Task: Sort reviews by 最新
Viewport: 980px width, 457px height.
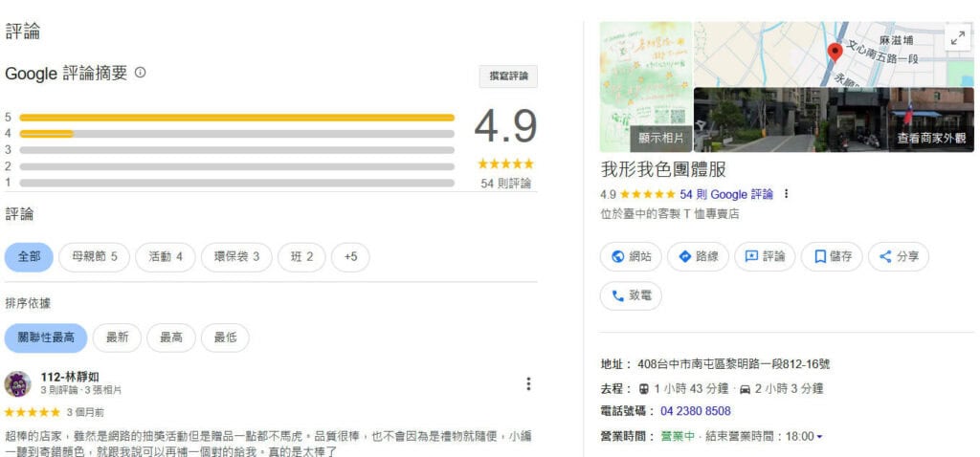Action: [x=117, y=337]
